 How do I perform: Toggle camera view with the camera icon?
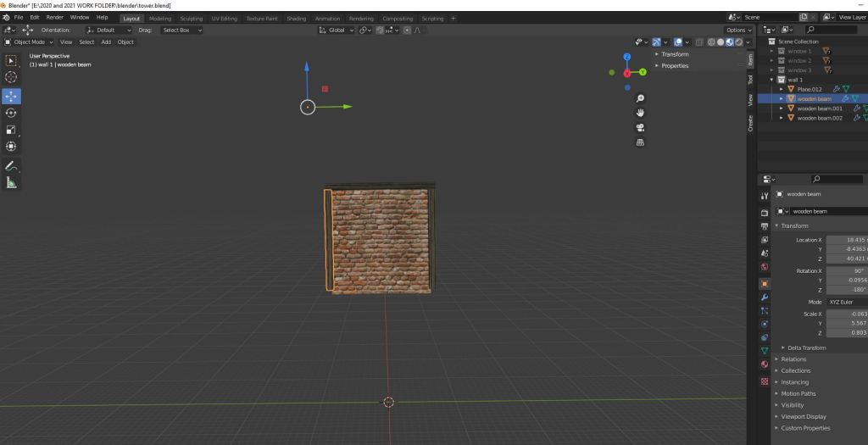(x=641, y=127)
